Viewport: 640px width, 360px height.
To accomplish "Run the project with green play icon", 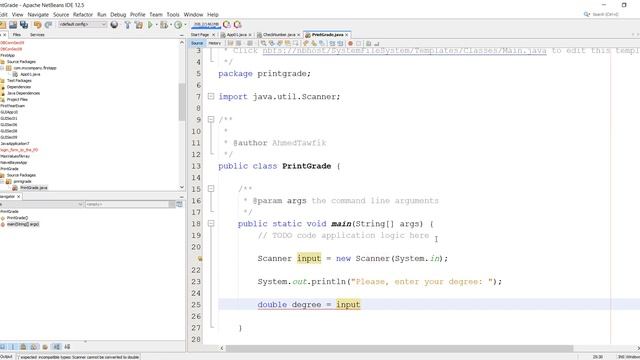I will [x=150, y=25].
